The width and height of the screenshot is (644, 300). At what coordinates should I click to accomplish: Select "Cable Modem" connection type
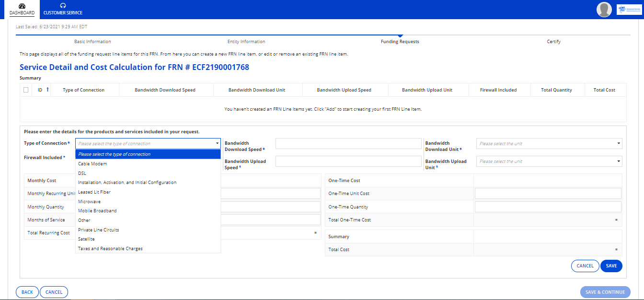[x=92, y=163]
